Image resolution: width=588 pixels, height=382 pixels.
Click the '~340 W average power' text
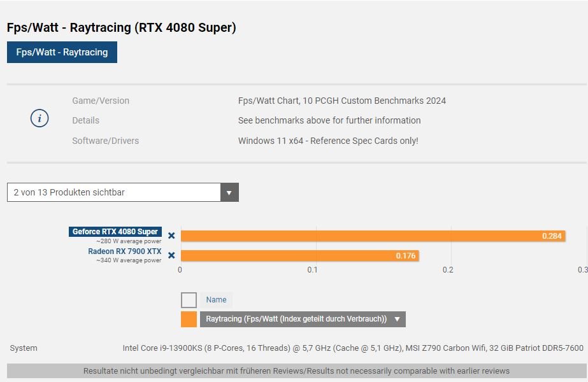point(129,260)
